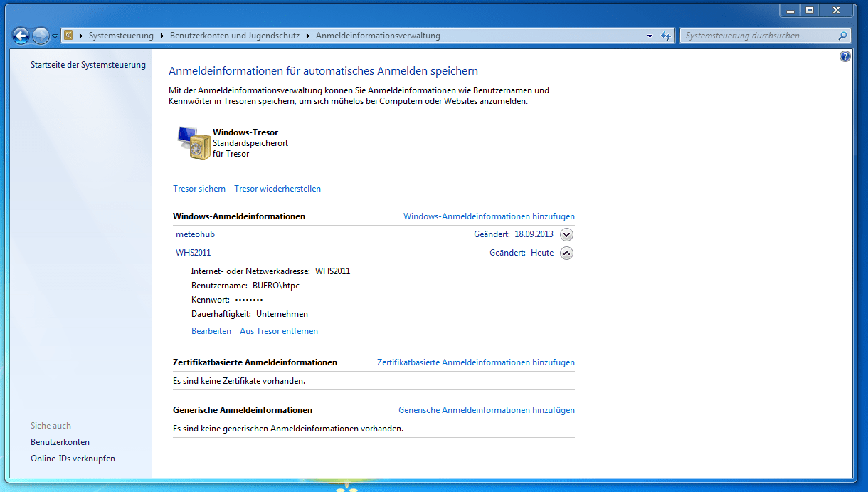Screen dimensions: 868x492
Task: Open the address bar history dropdown
Action: pyautogui.click(x=650, y=36)
